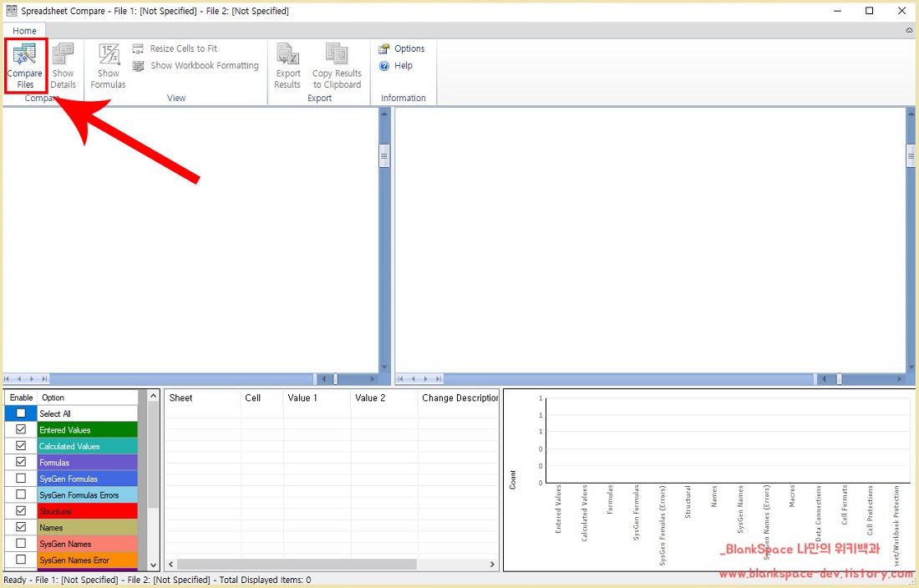Click the Spreadsheet Compare title bar app icon
This screenshot has height=588, width=919.
tap(11, 11)
